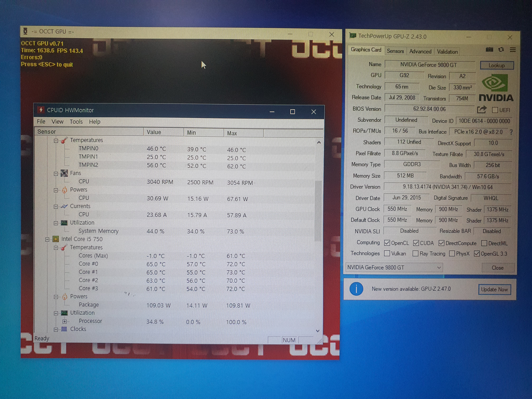
Task: Click the HWMonitor vertical scrollbar thumb
Action: click(318, 211)
